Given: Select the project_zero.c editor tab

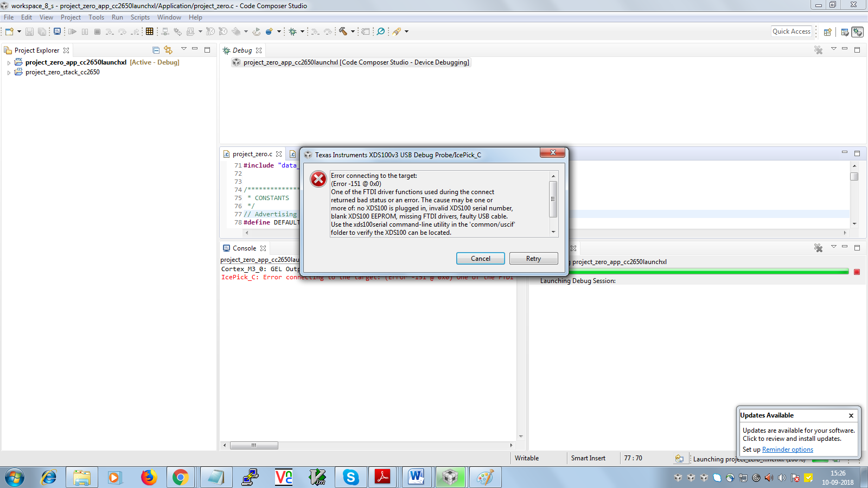Looking at the screenshot, I should coord(252,154).
